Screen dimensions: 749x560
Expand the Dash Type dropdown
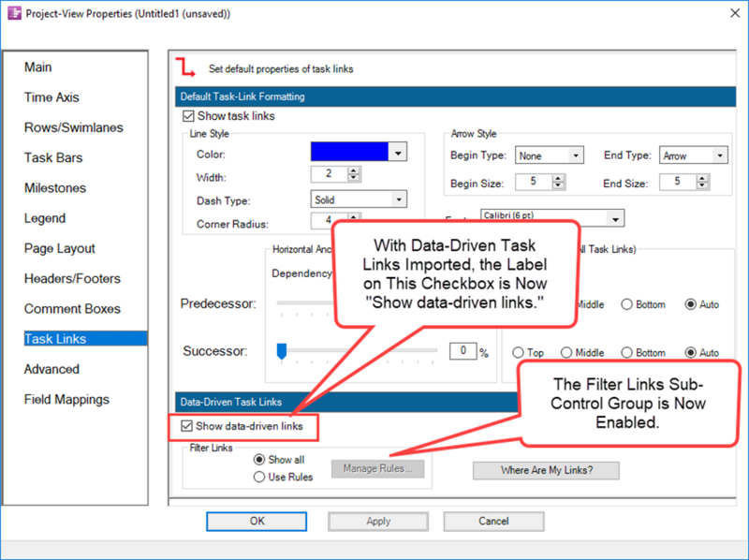coord(399,199)
